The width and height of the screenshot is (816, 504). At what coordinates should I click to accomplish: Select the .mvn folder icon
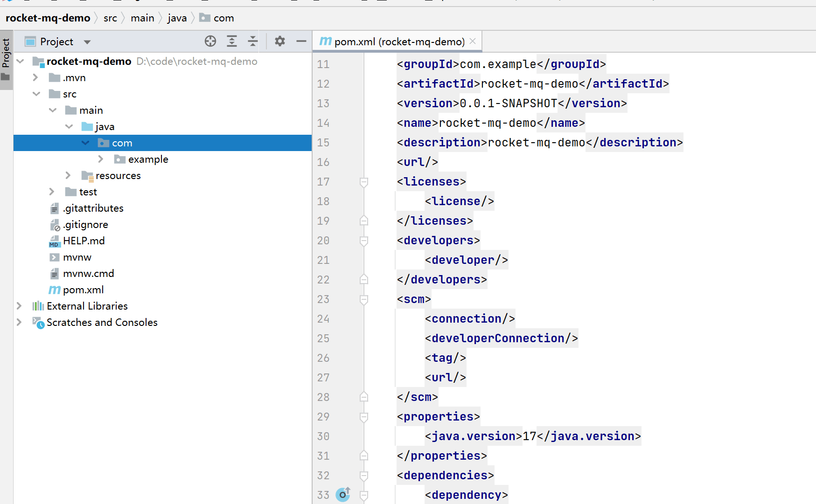click(x=55, y=77)
